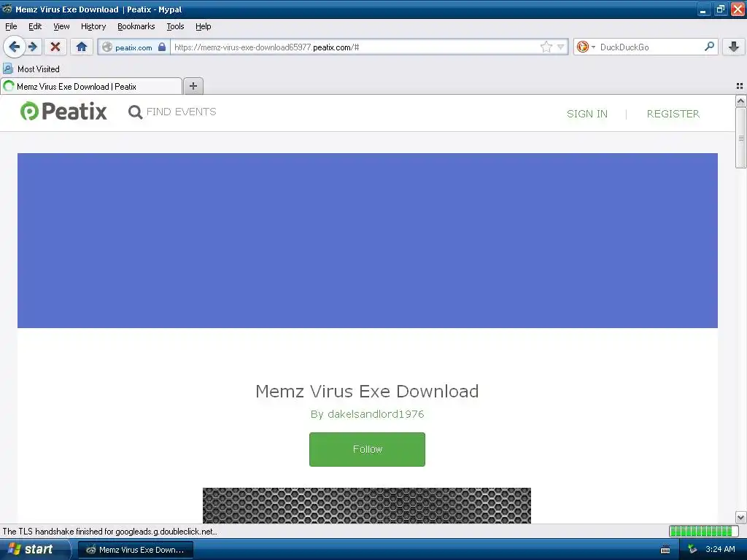Screen dimensions: 747x560
Task: Open the History menu
Action: [x=93, y=27]
